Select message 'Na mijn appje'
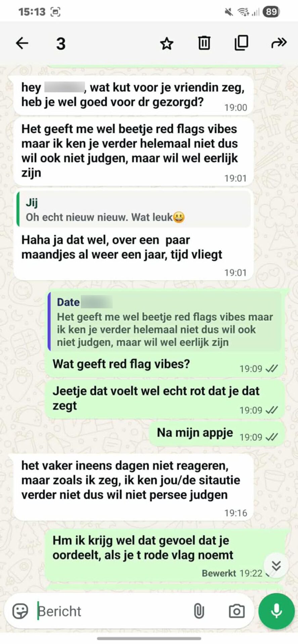This screenshot has height=644, width=298. click(217, 433)
